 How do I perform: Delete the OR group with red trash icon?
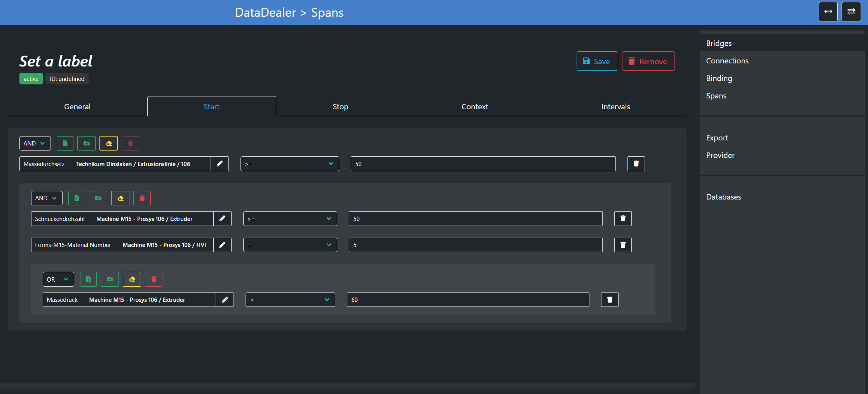153,279
